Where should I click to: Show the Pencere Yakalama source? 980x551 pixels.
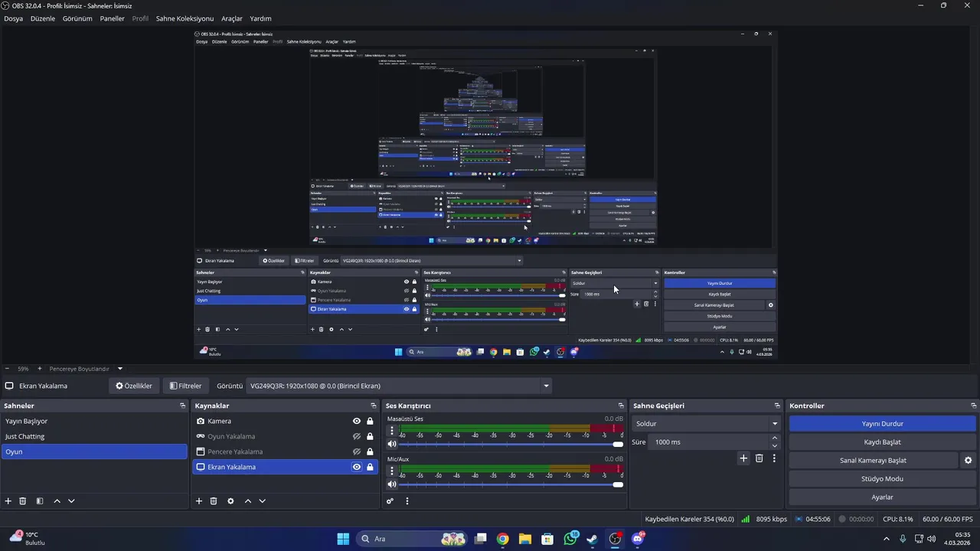pos(357,452)
